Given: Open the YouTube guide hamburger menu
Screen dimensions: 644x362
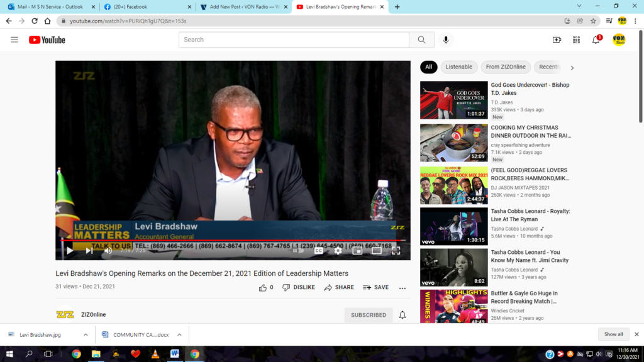Looking at the screenshot, I should (14, 40).
